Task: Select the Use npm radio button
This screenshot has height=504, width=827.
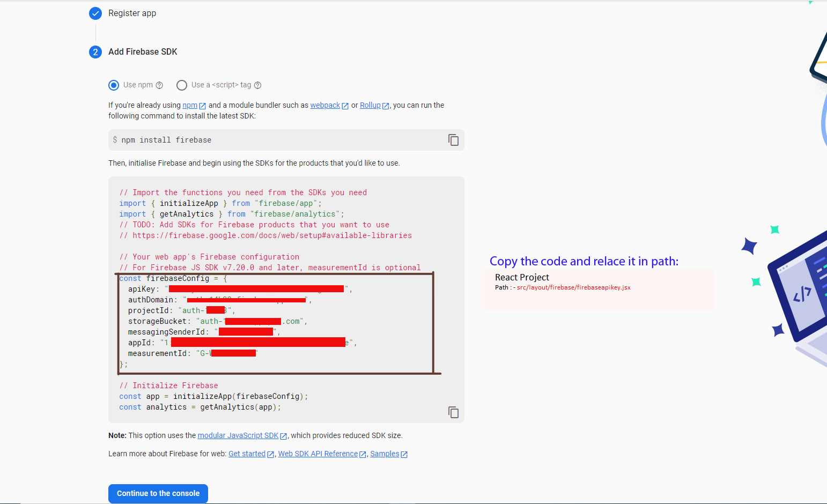Action: (114, 85)
